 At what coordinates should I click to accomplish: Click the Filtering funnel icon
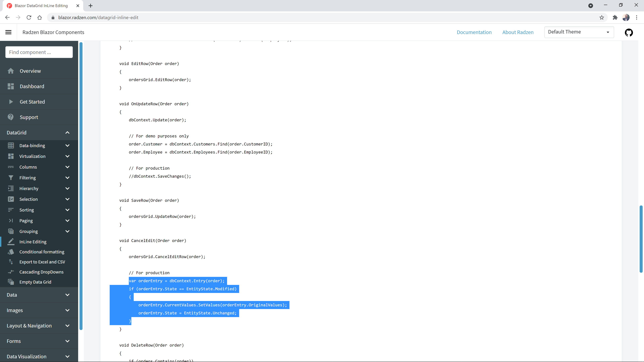pyautogui.click(x=11, y=178)
